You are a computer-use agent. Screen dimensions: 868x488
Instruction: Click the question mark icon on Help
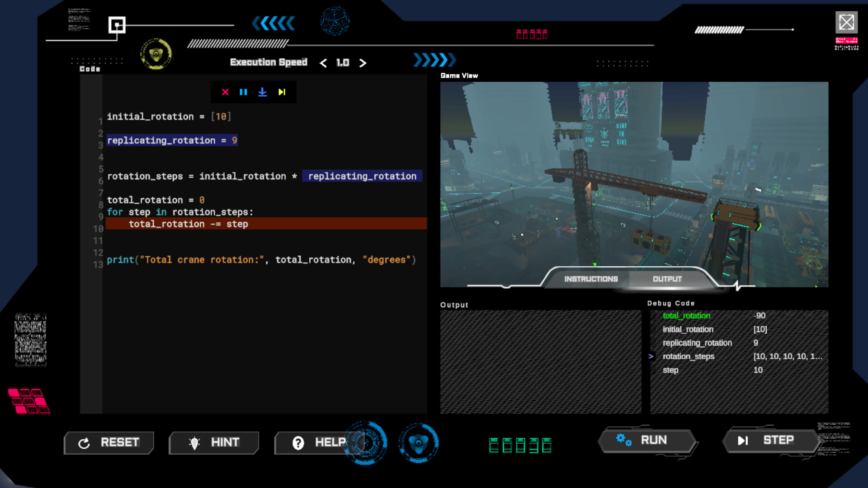[297, 443]
